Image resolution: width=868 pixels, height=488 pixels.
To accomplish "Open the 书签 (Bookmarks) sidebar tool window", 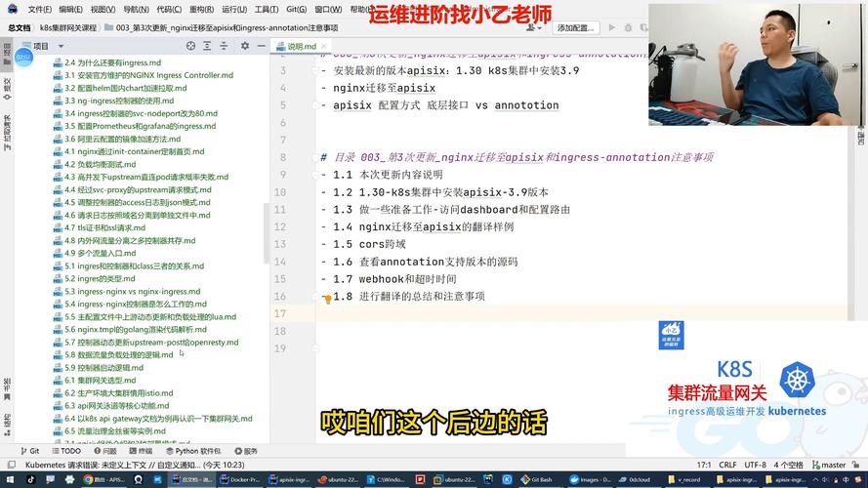I will coord(7,389).
